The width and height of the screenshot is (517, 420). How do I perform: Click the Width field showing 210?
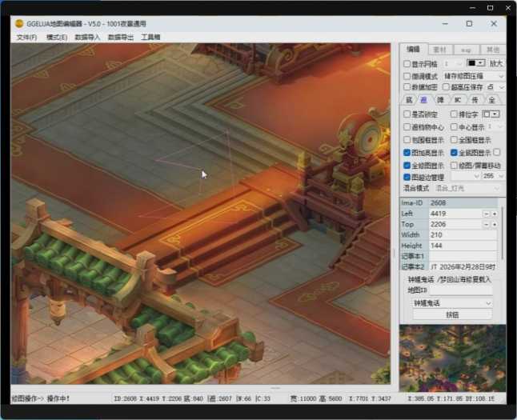click(463, 235)
